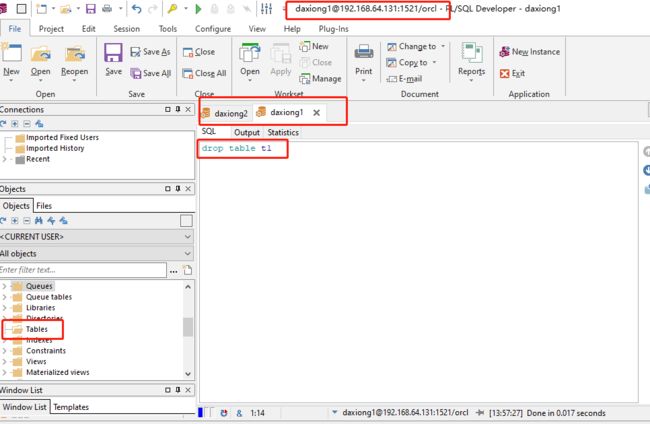Click the Objects tree vertical scrollbar thumb
Viewport: 650px width, 424px height.
(188, 327)
